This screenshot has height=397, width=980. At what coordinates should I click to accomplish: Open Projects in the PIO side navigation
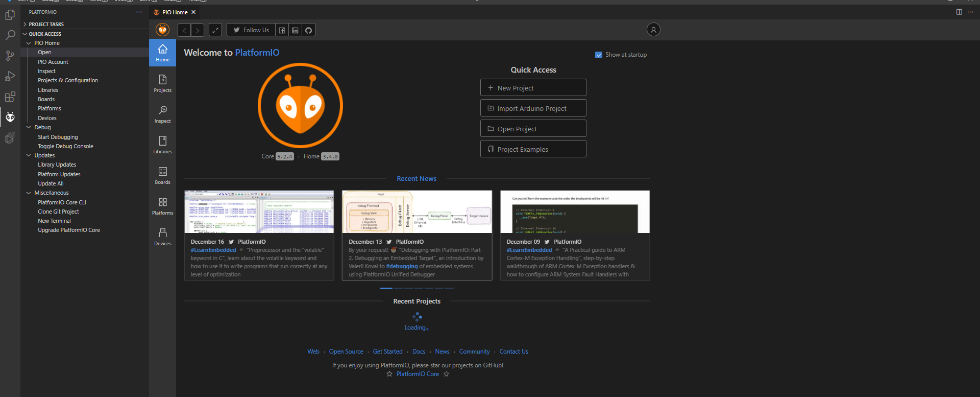(x=162, y=83)
